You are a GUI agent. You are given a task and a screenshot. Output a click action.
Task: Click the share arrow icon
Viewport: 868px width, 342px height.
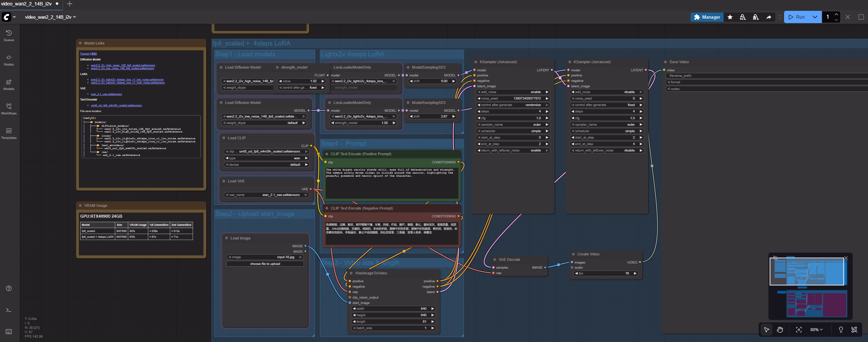pyautogui.click(x=768, y=17)
